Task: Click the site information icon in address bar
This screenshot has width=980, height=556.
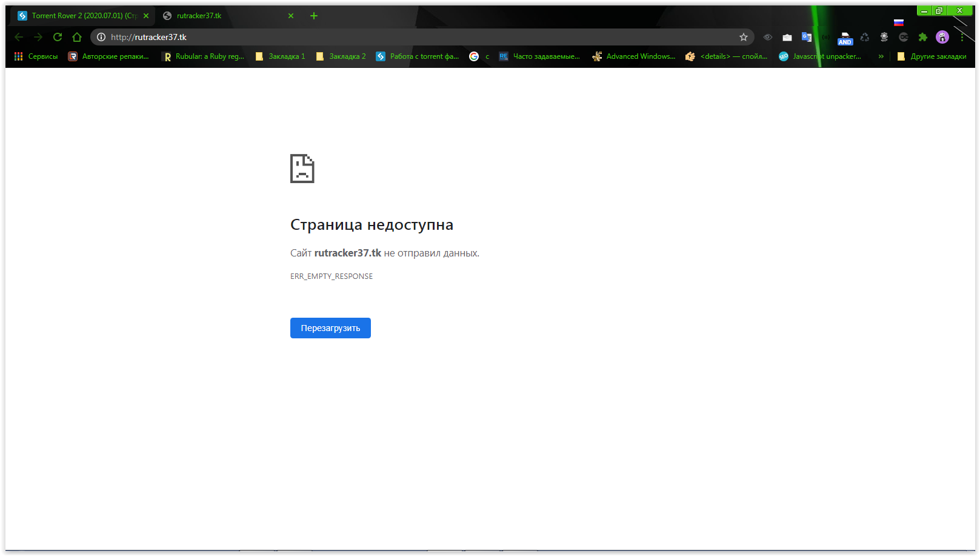Action: (101, 37)
